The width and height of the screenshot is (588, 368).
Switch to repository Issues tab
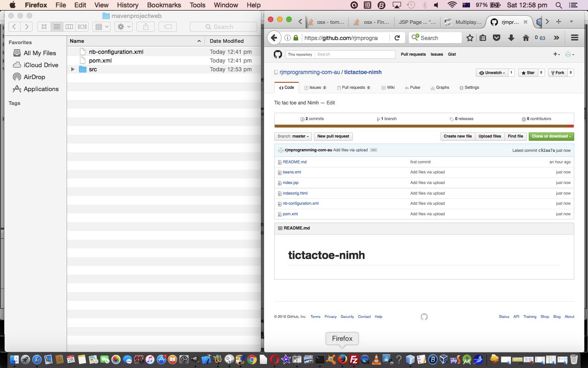(x=315, y=87)
